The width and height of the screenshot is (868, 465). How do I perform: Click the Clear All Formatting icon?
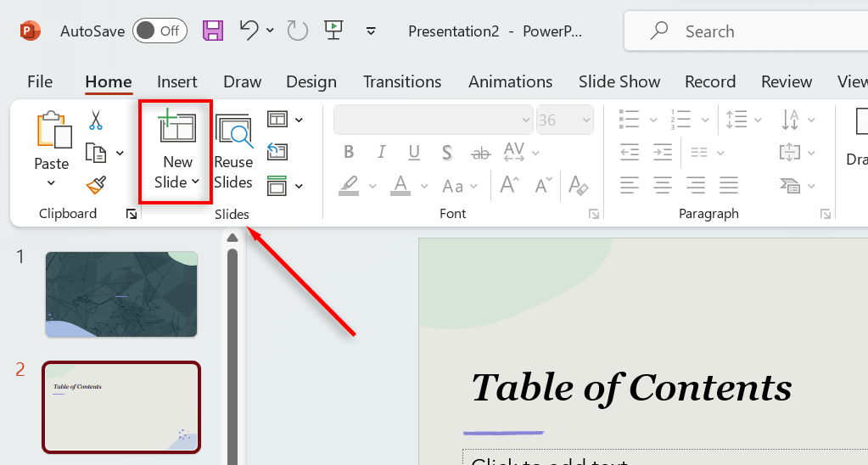coord(579,184)
